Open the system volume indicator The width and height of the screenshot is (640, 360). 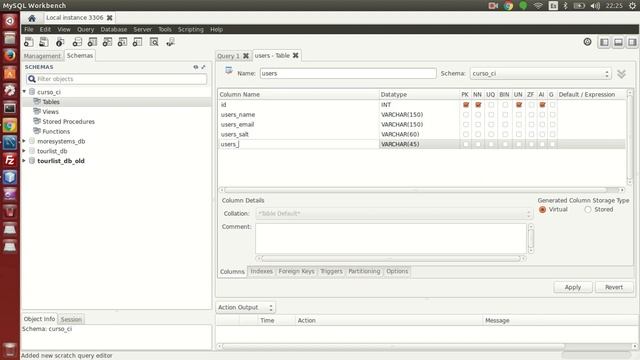(595, 6)
